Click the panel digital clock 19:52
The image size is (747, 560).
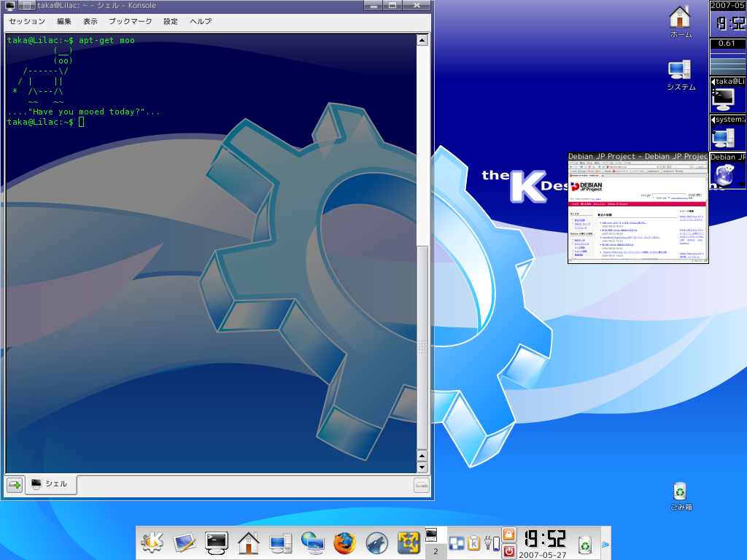pos(545,539)
